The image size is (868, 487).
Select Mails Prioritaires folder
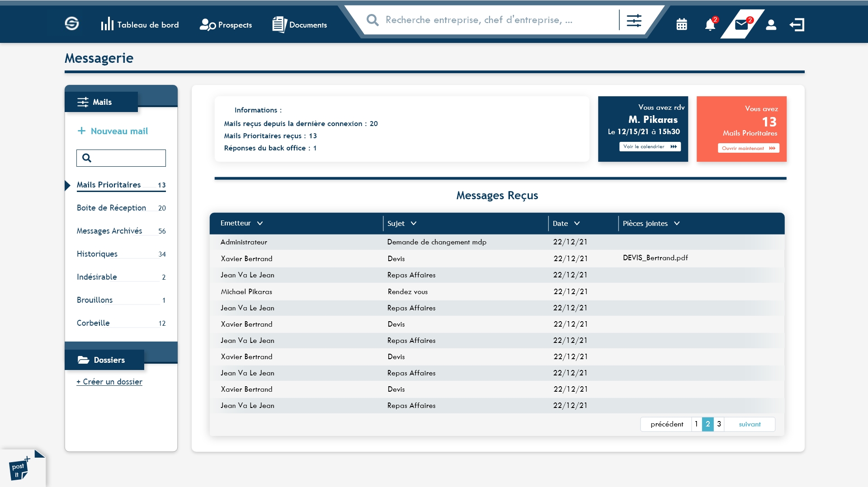[x=121, y=185]
